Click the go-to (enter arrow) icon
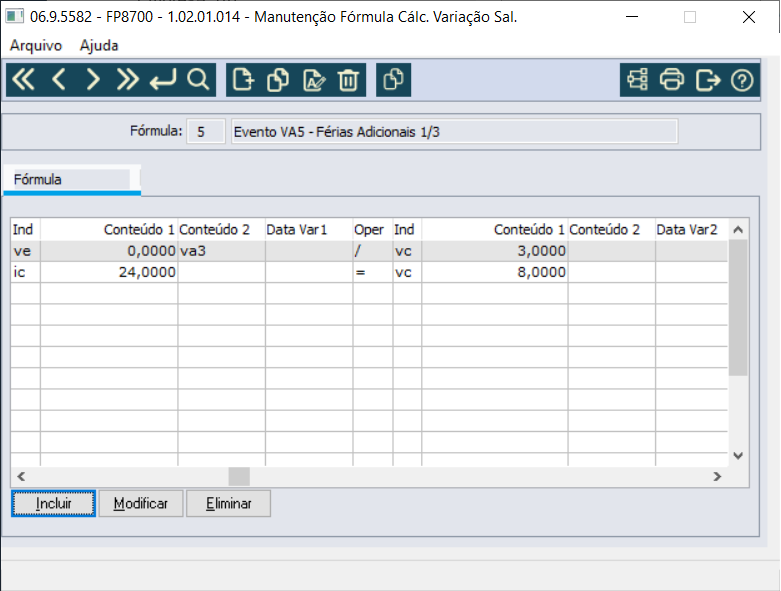The image size is (781, 591). point(163,80)
